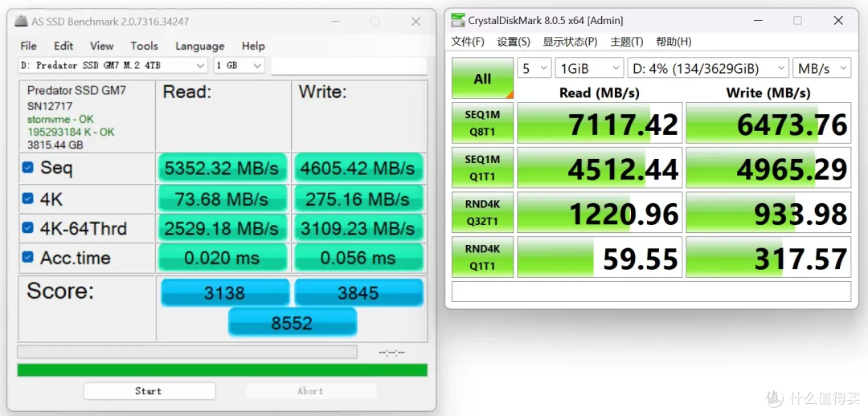Open the 1 GB test size dropdown

(240, 65)
